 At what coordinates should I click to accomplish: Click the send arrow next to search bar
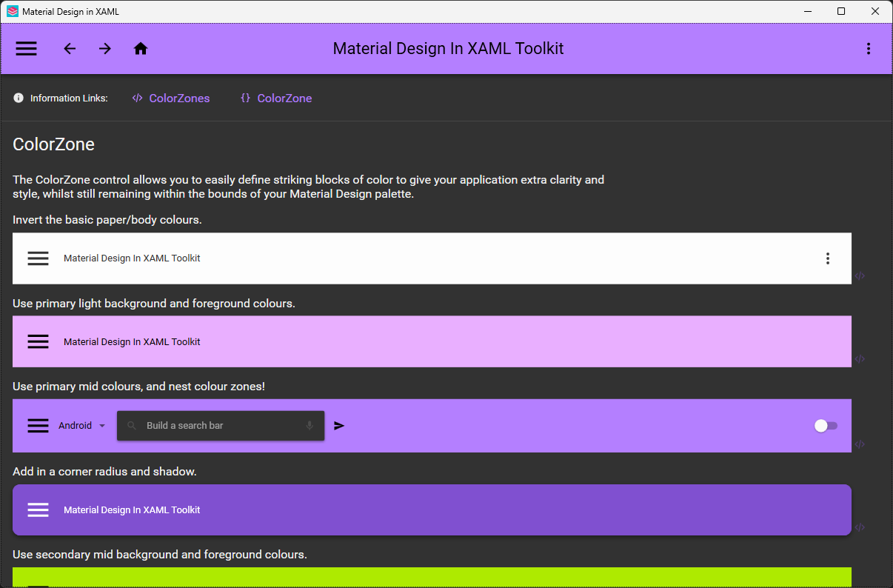coord(339,426)
